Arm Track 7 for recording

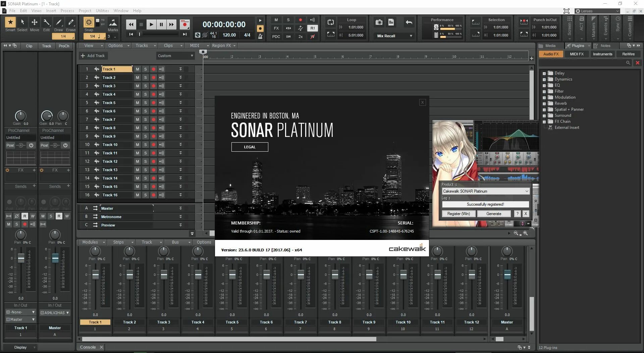pyautogui.click(x=153, y=119)
